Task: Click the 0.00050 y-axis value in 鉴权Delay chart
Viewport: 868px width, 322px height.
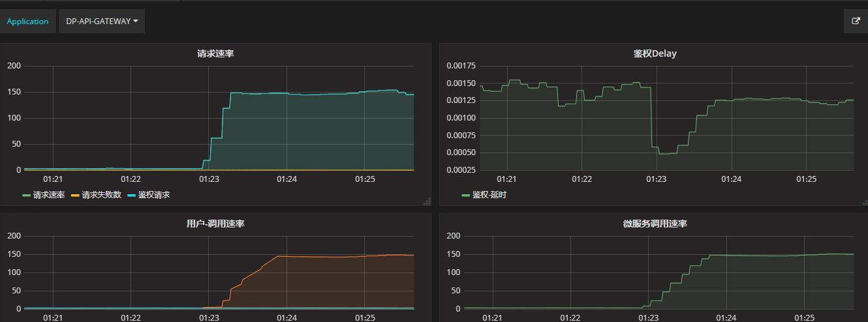Action: (x=461, y=153)
